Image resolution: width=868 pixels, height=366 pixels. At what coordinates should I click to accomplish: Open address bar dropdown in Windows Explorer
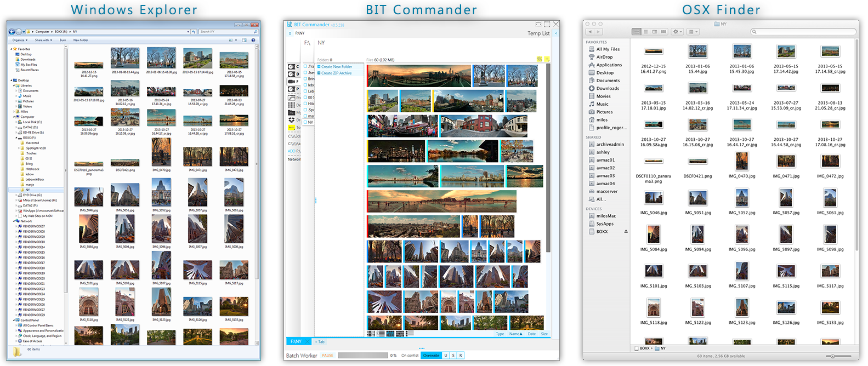click(x=188, y=32)
